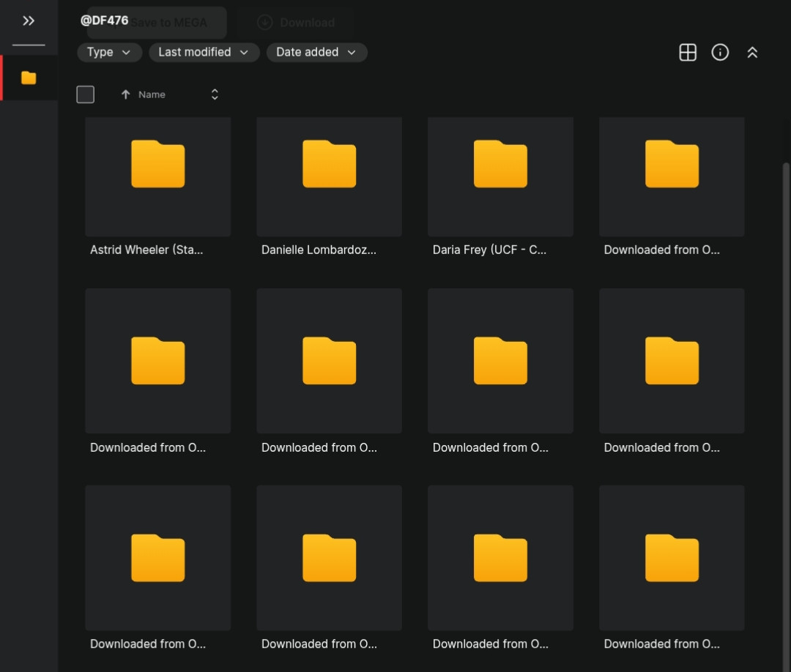Viewport: 791px width, 672px height.
Task: Select the 'Danielle Lombardoz...' label
Action: coord(319,250)
